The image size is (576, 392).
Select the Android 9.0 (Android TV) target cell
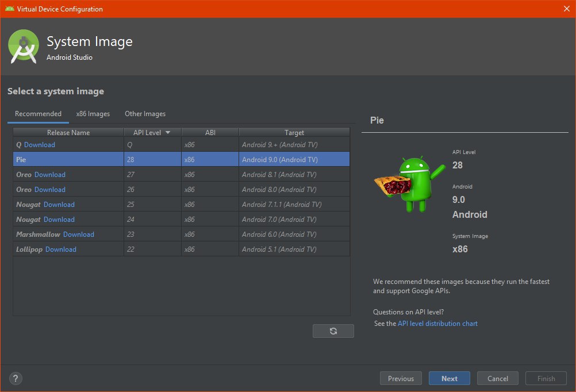coord(294,159)
